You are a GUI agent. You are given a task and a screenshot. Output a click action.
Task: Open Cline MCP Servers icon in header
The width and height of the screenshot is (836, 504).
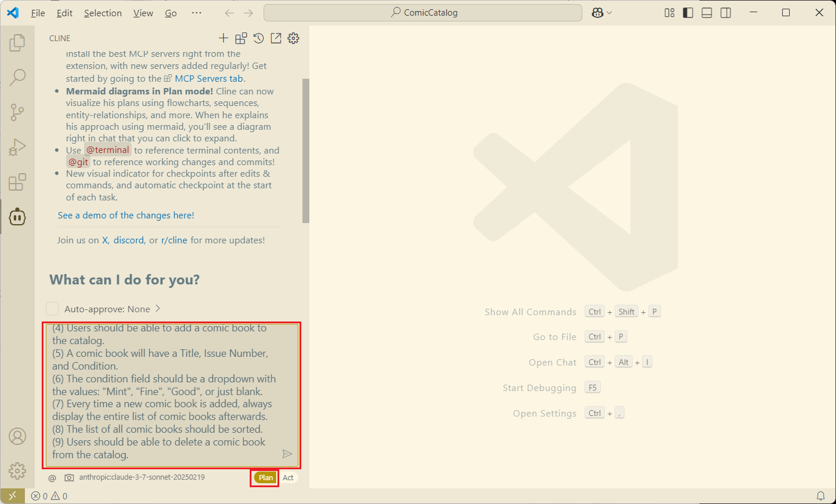241,38
